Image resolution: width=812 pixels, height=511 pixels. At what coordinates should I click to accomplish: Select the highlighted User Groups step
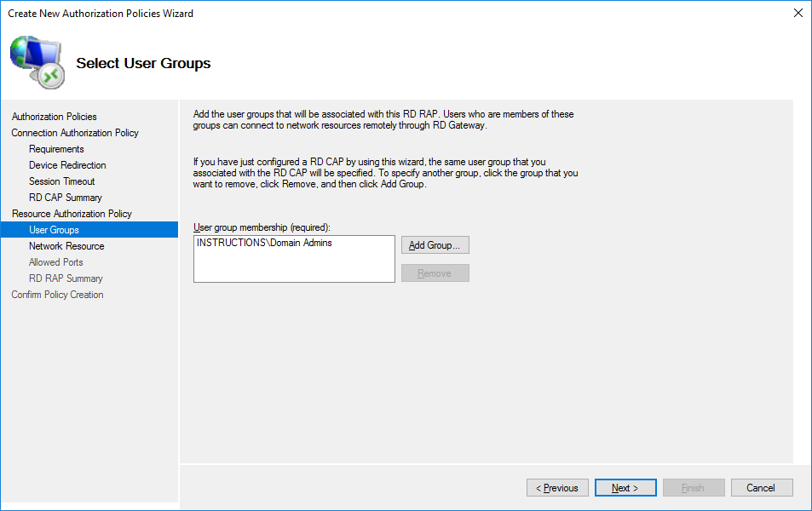tap(54, 230)
